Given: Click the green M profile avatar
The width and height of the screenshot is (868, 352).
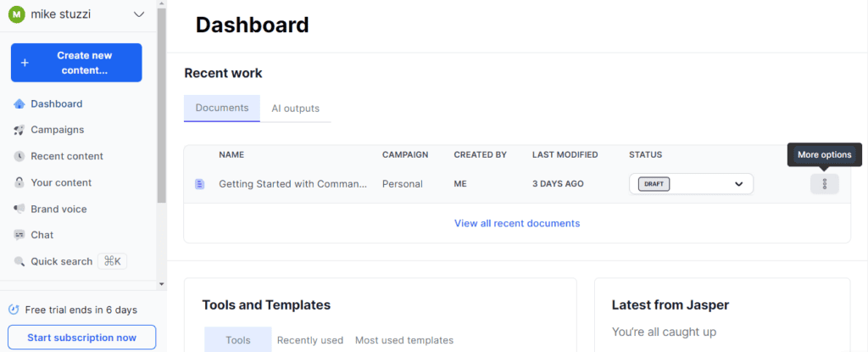Looking at the screenshot, I should (17, 14).
